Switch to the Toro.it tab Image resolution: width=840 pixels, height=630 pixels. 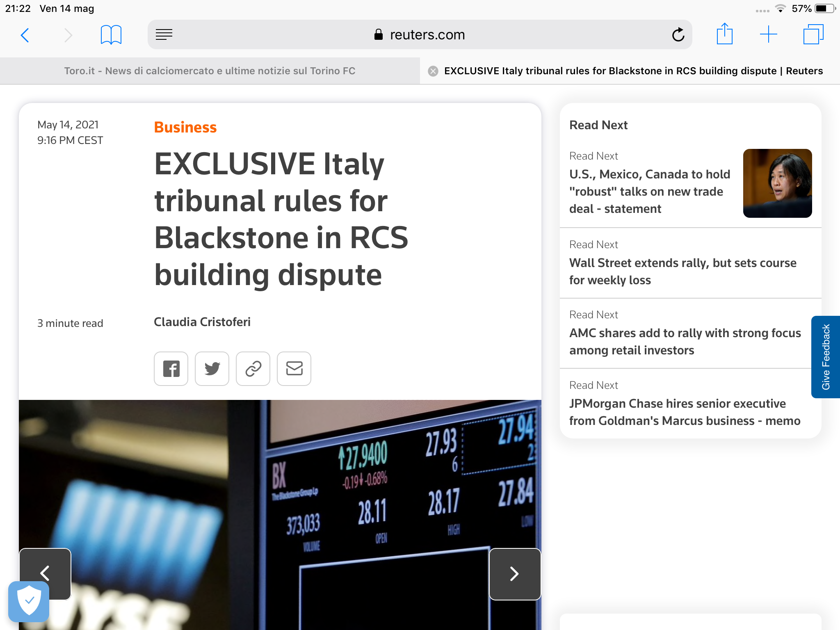(x=210, y=71)
